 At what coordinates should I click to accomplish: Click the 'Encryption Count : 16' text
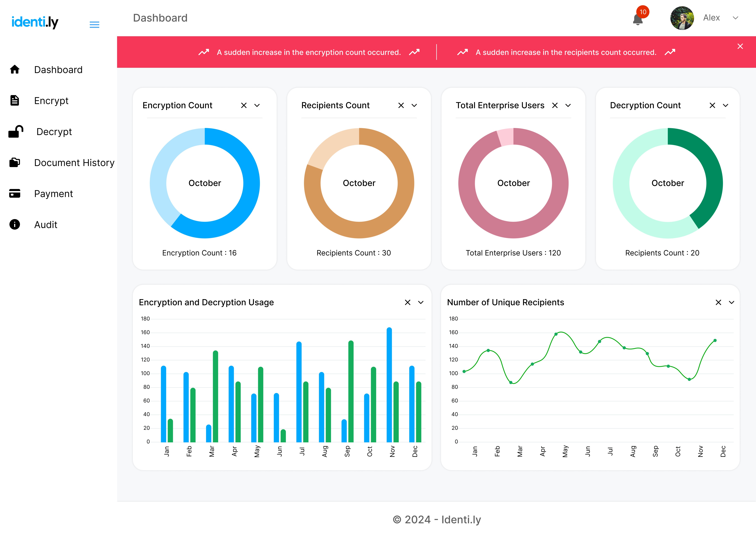pyautogui.click(x=199, y=253)
